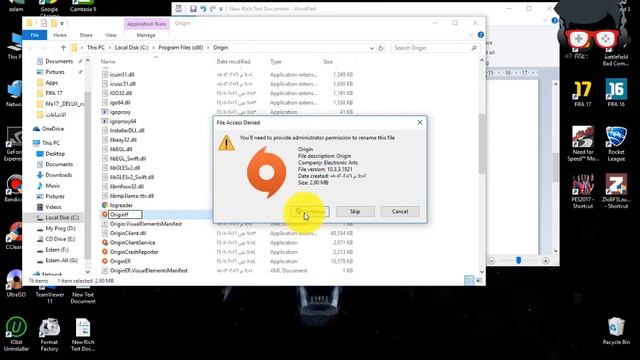Click 'Local Disk (C:)' in address breadcrumb

pos(131,48)
